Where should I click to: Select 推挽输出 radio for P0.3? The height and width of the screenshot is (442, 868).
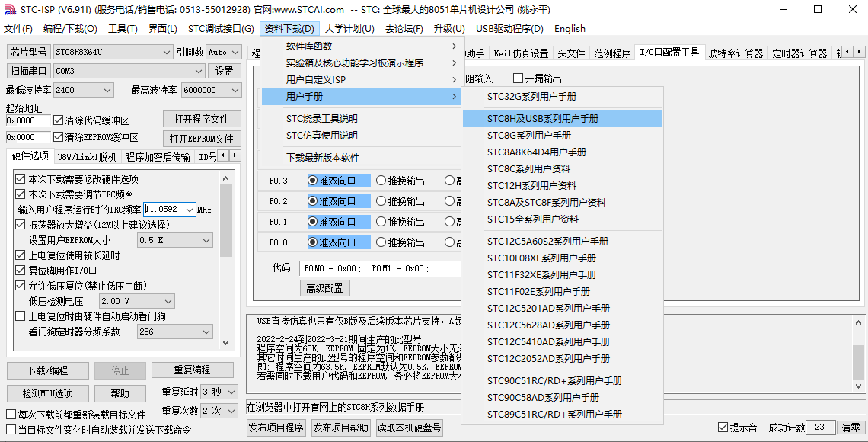click(381, 181)
